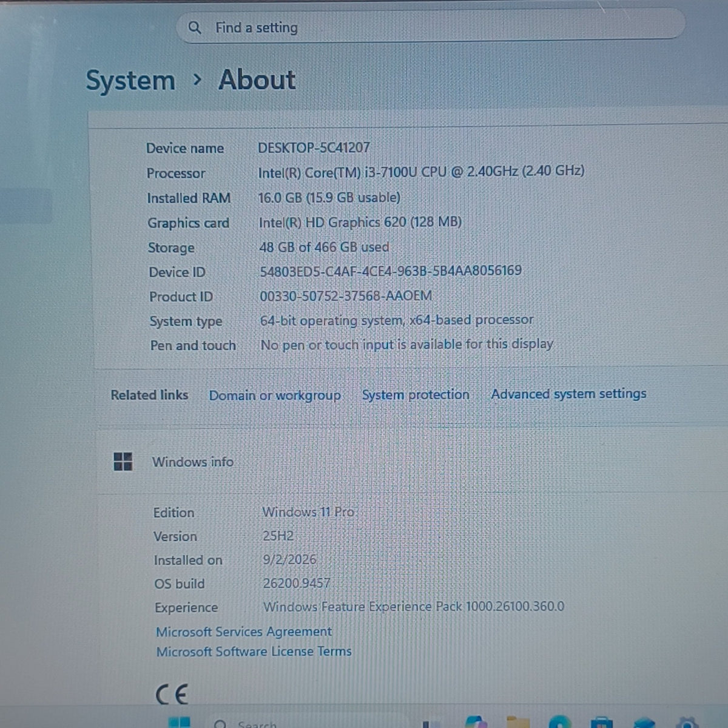Viewport: 728px width, 728px height.
Task: Select OS build value 26200.9457
Action: tap(297, 583)
